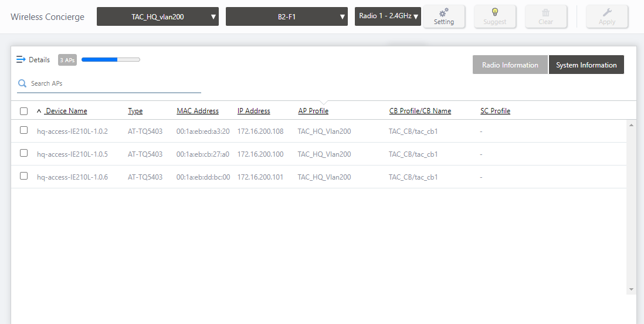
Task: Select checkbox for hq-access-IE210L-1.0.2
Action: pyautogui.click(x=24, y=130)
